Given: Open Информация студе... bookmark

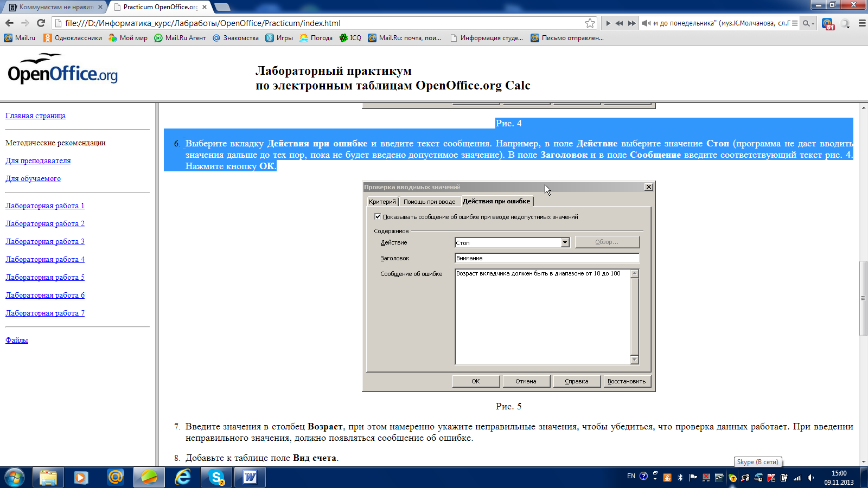Looking at the screenshot, I should [487, 38].
